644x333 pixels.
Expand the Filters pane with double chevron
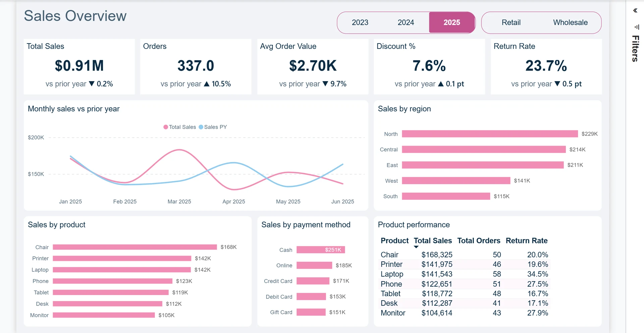point(635,11)
